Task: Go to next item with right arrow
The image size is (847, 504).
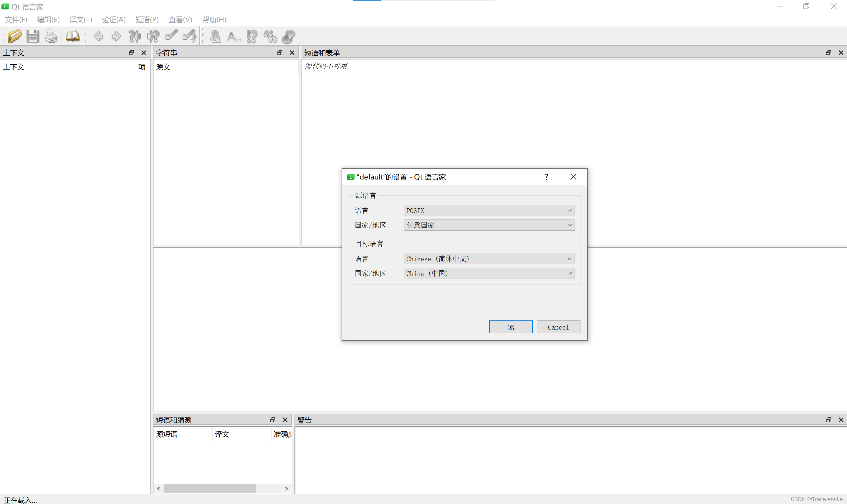Action: (116, 36)
